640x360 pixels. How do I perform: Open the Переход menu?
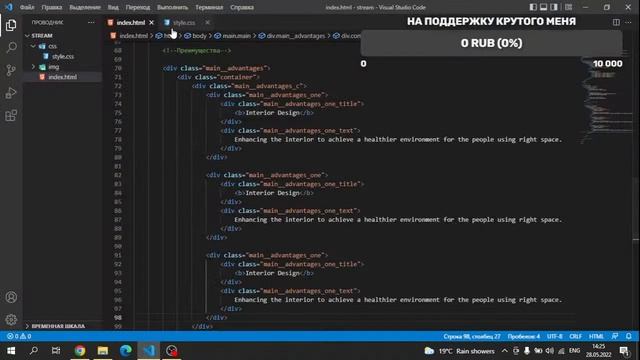[138, 7]
